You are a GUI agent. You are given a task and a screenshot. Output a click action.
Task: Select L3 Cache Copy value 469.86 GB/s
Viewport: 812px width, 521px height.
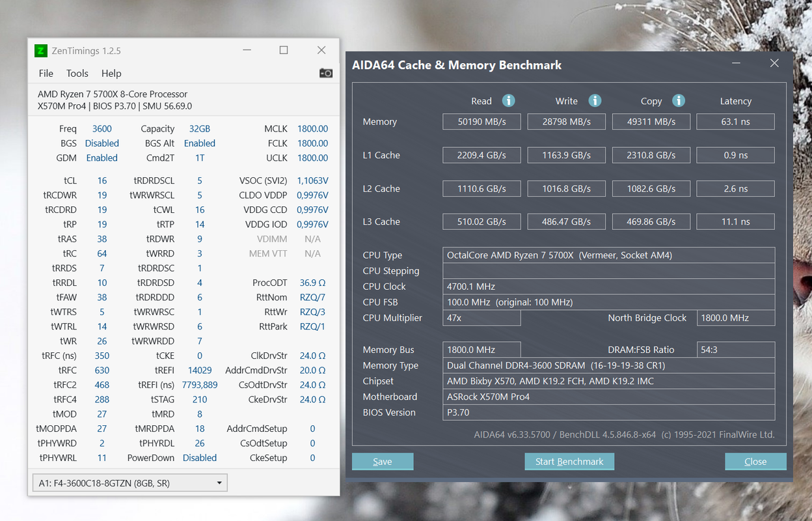tap(651, 222)
